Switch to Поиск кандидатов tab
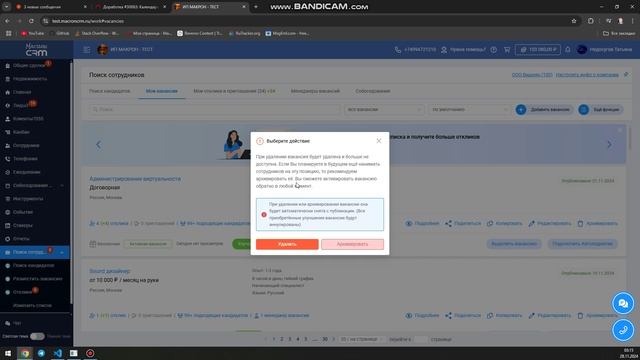This screenshot has width=640, height=360. 109,91
